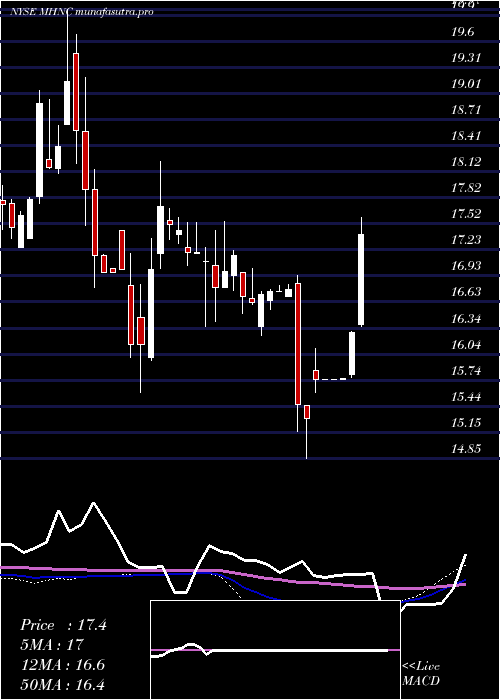The width and height of the screenshot is (500, 700).
Task: Click the 19.01 price axis label
Action: [466, 83]
